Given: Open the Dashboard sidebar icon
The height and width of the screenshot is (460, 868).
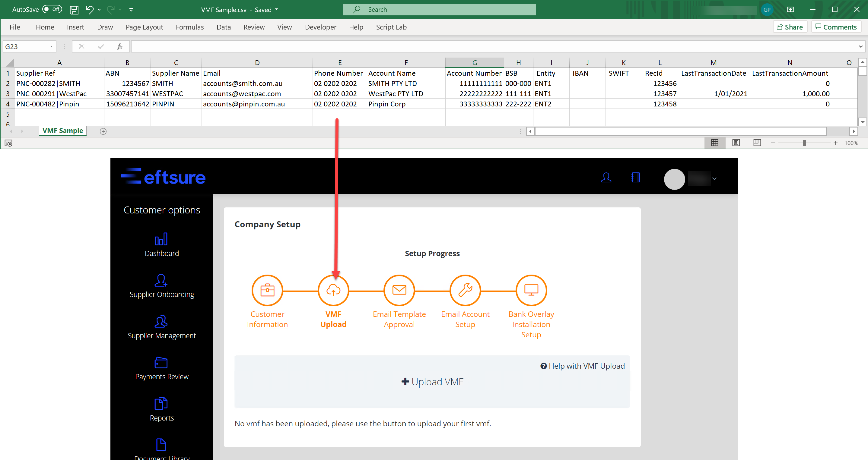Looking at the screenshot, I should coord(161,239).
